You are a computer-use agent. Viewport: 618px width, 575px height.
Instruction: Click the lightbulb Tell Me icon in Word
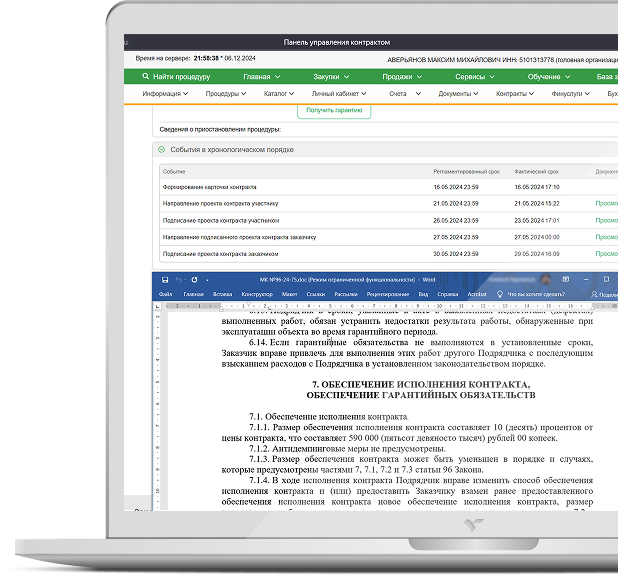[x=499, y=295]
